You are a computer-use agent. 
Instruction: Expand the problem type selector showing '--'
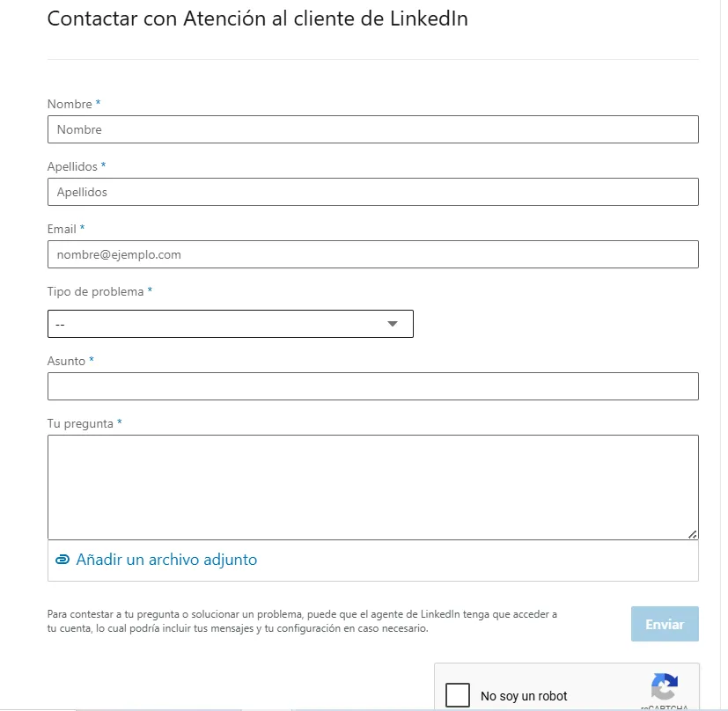click(x=229, y=323)
